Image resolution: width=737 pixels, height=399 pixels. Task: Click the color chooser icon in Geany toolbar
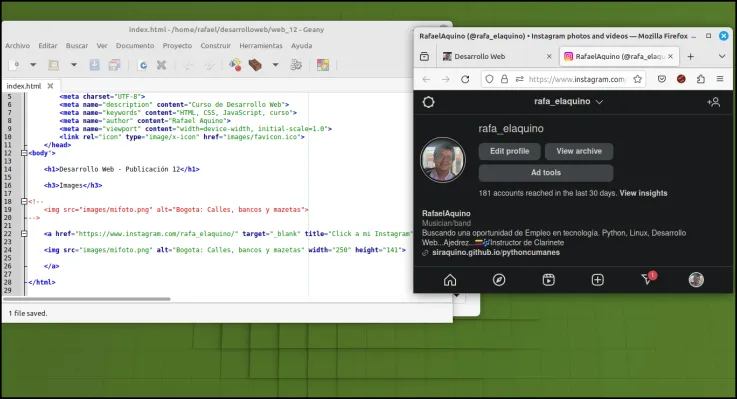click(x=323, y=65)
